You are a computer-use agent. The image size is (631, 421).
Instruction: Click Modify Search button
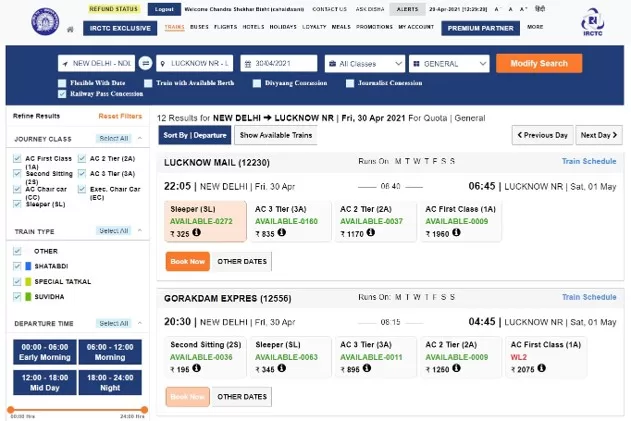(x=539, y=63)
